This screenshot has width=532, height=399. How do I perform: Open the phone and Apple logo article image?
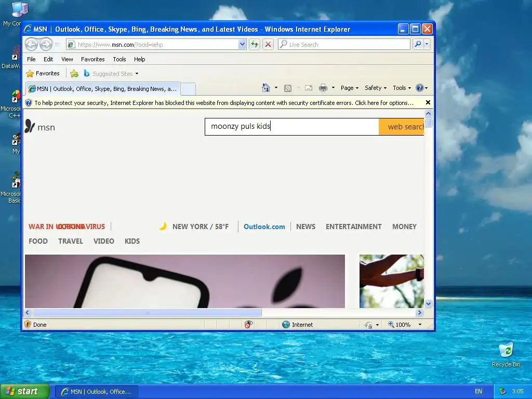[x=185, y=281]
